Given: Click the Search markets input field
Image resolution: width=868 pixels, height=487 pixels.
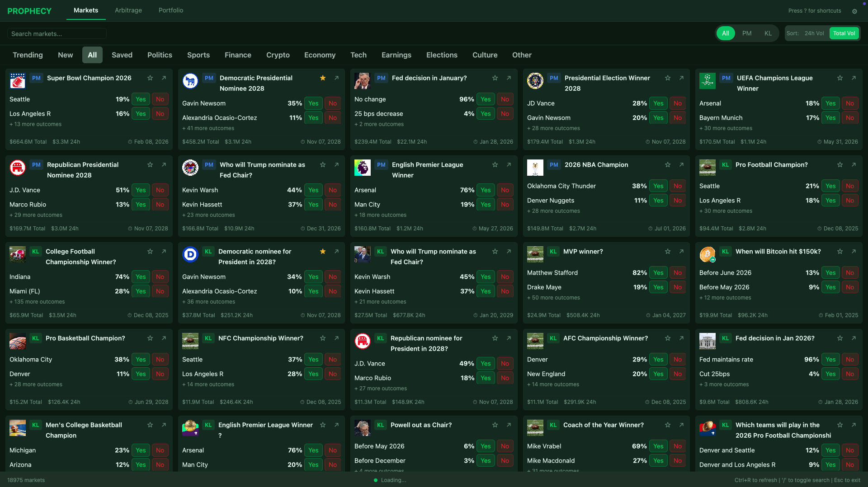Looking at the screenshot, I should 57,34.
